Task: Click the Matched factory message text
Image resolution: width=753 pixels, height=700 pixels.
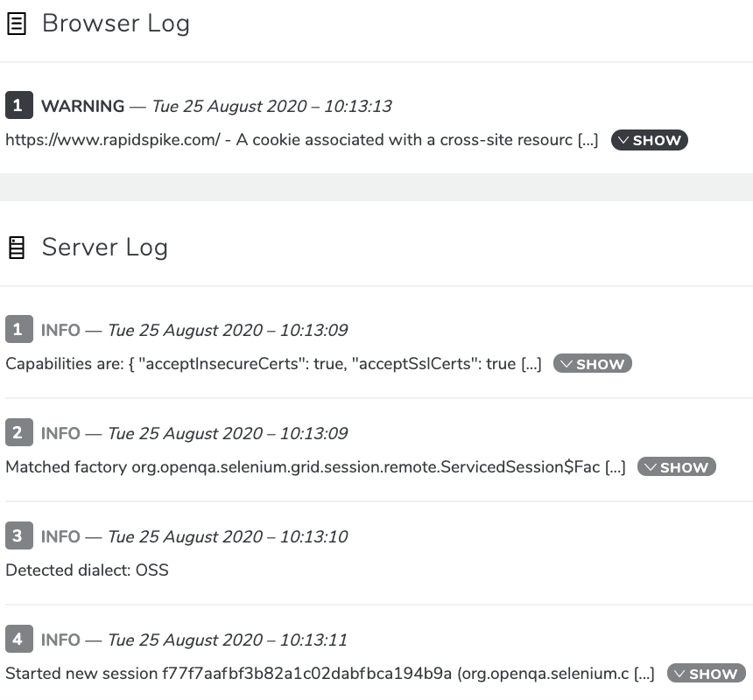Action: [x=315, y=467]
